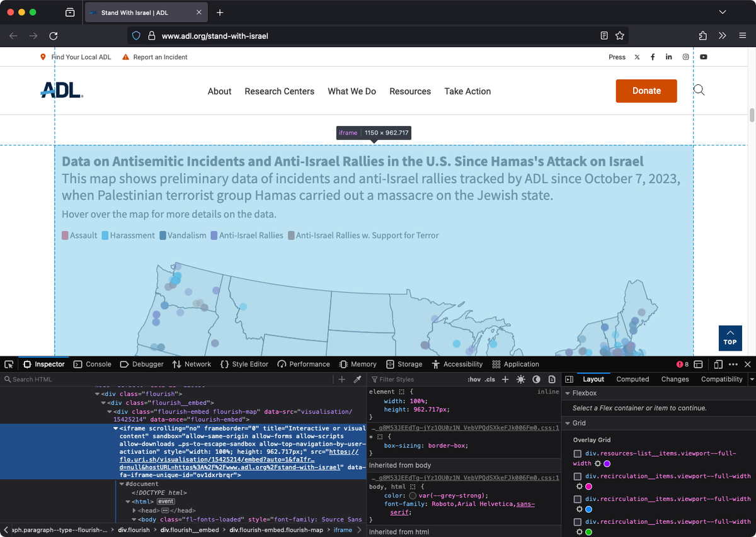The height and width of the screenshot is (537, 756).
Task: Bookmark this page with the star
Action: point(620,36)
